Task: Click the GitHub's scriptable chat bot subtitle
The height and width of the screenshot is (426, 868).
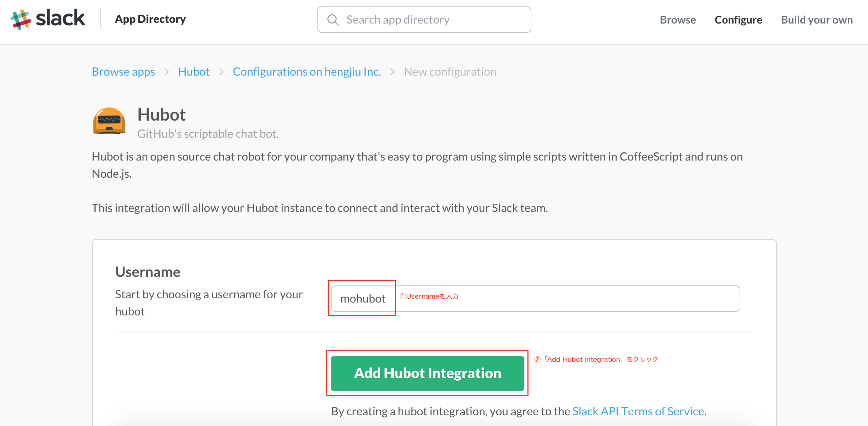Action: (x=208, y=134)
